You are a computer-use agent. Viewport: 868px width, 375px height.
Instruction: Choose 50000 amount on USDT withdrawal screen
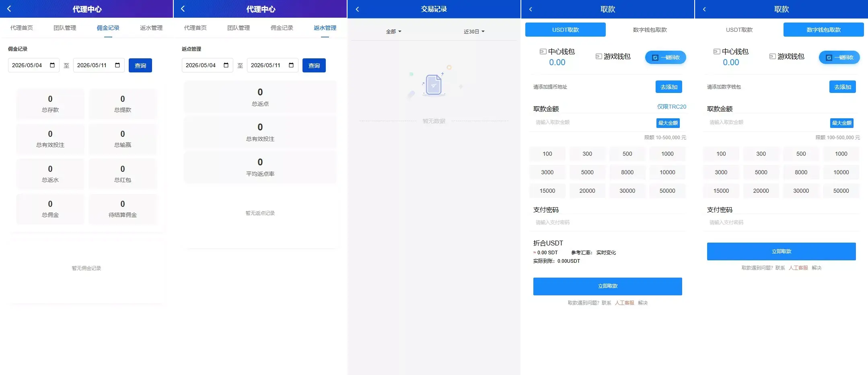coord(667,191)
